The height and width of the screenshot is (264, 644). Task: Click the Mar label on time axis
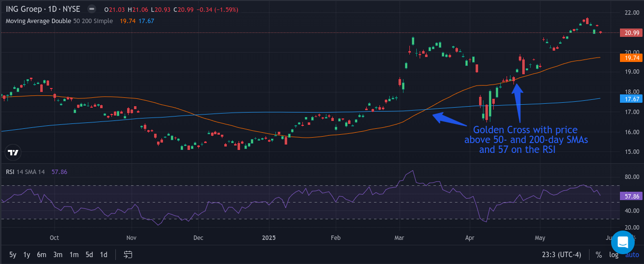(x=400, y=237)
